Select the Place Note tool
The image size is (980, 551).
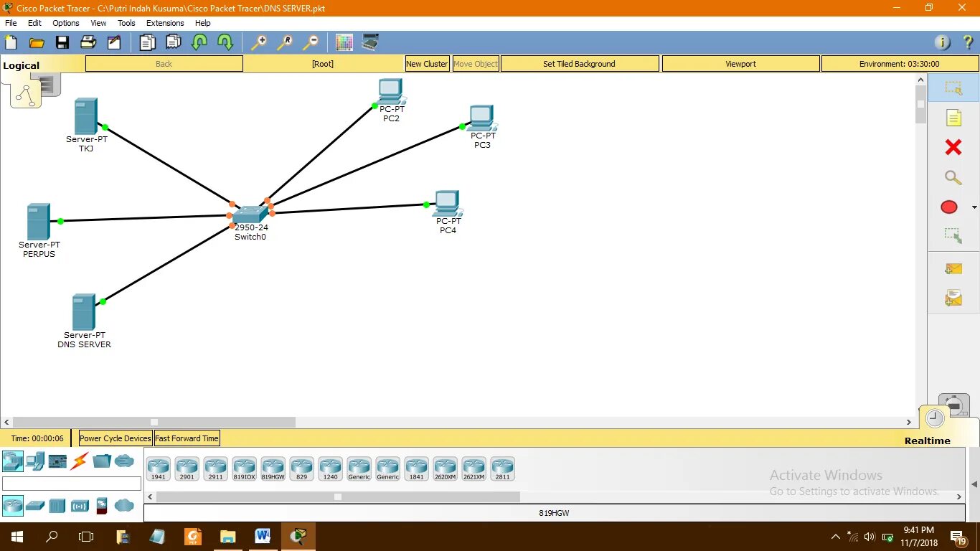[x=953, y=118]
